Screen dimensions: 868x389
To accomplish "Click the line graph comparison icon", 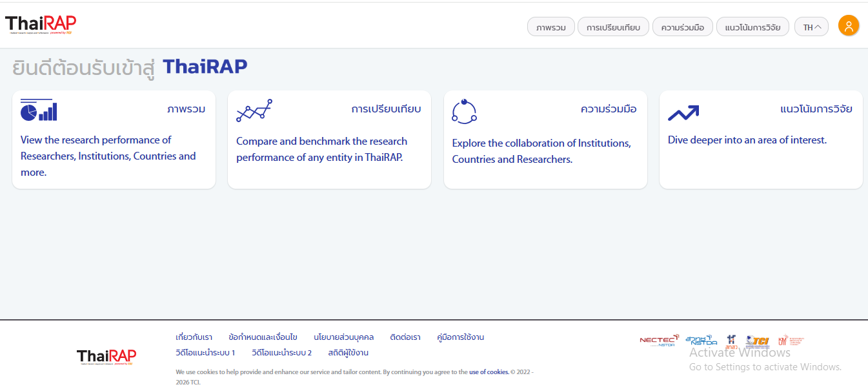I will [254, 110].
